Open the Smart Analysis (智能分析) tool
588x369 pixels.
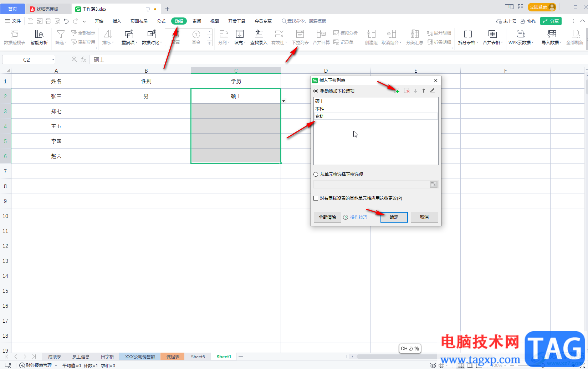39,37
